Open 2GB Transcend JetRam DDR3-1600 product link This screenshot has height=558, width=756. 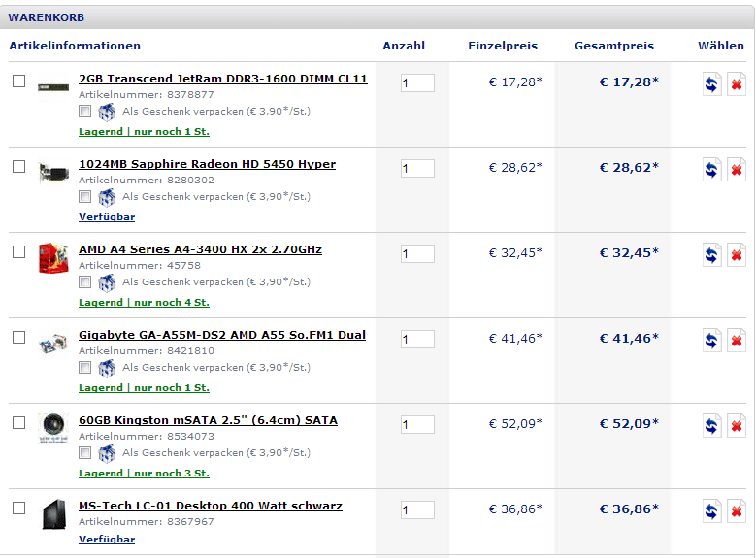[x=223, y=79]
